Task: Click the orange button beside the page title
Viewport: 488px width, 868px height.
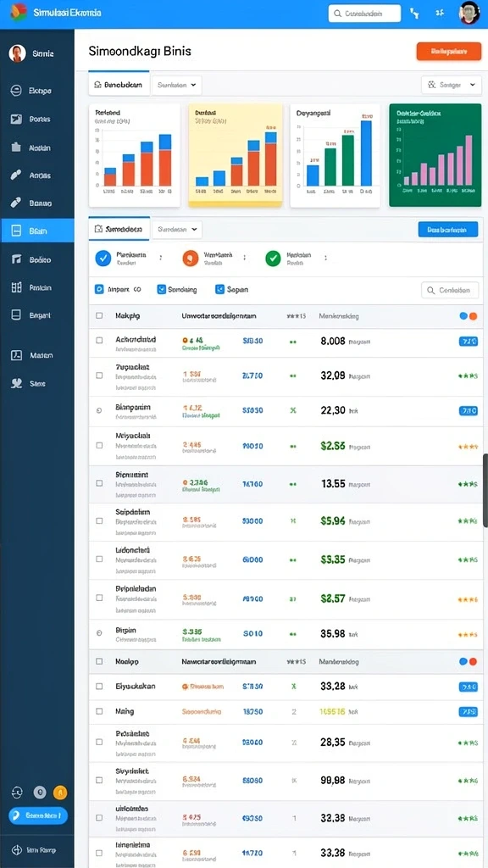Action: (448, 52)
